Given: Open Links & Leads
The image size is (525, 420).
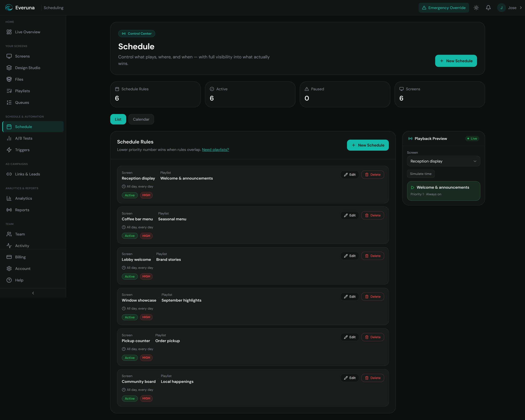Looking at the screenshot, I should 33,174.
